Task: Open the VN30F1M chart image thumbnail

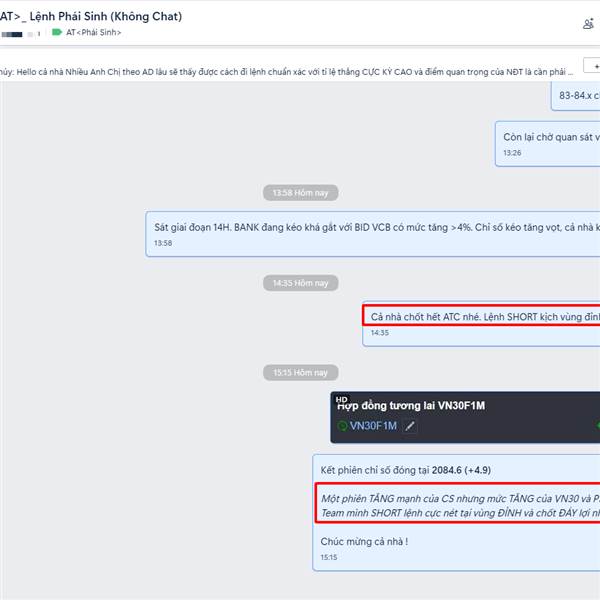Action: click(465, 417)
